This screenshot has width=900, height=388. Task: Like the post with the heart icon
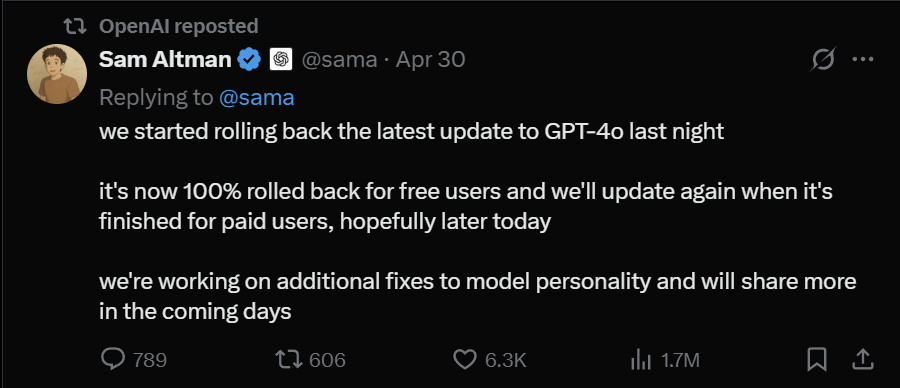coord(465,360)
